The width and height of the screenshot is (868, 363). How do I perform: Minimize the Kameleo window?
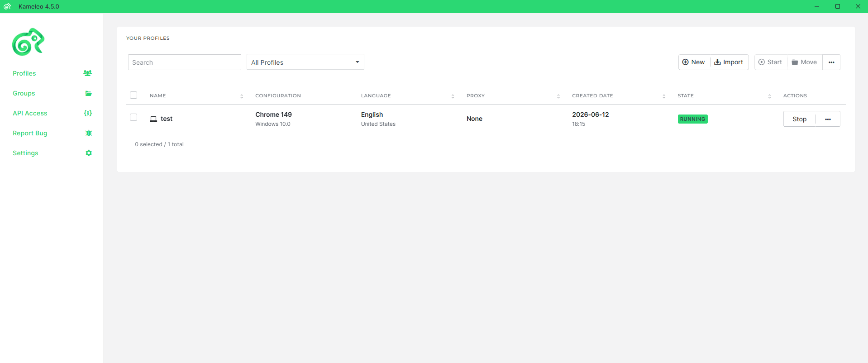(817, 6)
